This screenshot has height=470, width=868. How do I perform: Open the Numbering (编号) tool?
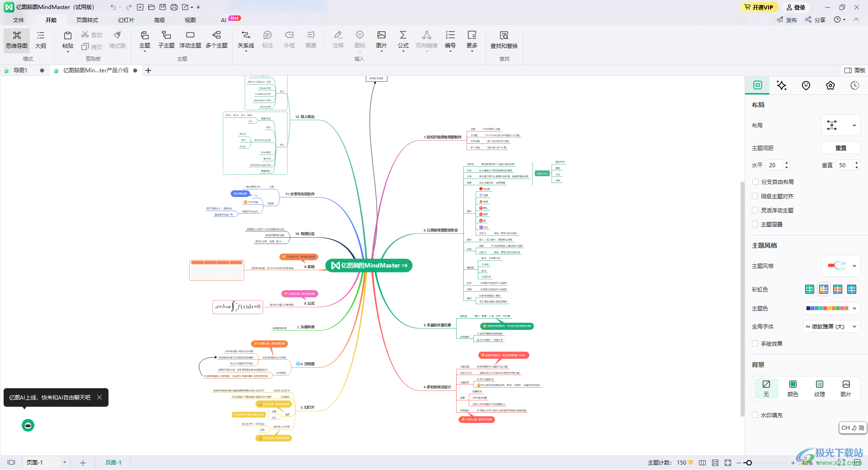click(x=450, y=40)
